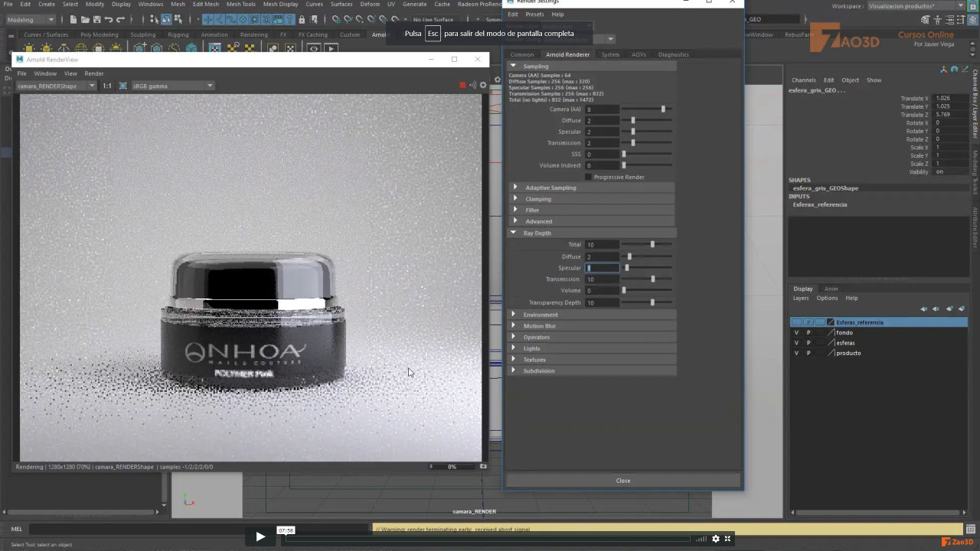Click the Open Scene folder icon
The image size is (980, 551).
pyautogui.click(x=84, y=19)
